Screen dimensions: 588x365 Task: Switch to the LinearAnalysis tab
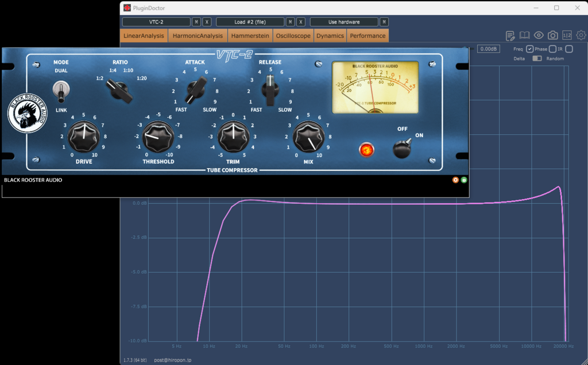click(x=144, y=36)
